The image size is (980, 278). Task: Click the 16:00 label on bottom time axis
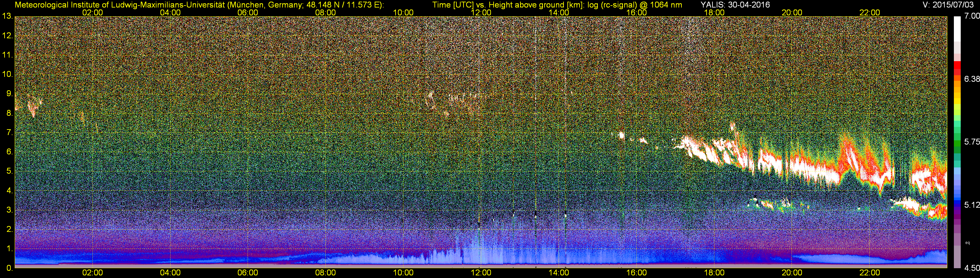[636, 273]
